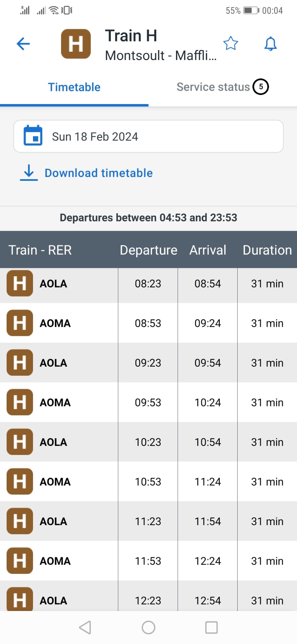This screenshot has width=297, height=644.
Task: Tap the service status count badge 5
Action: [261, 87]
